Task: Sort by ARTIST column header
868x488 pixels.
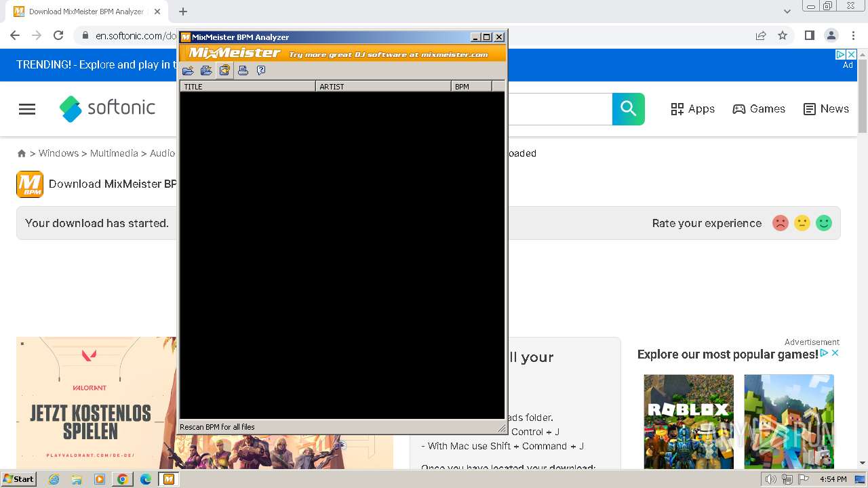Action: pyautogui.click(x=383, y=86)
